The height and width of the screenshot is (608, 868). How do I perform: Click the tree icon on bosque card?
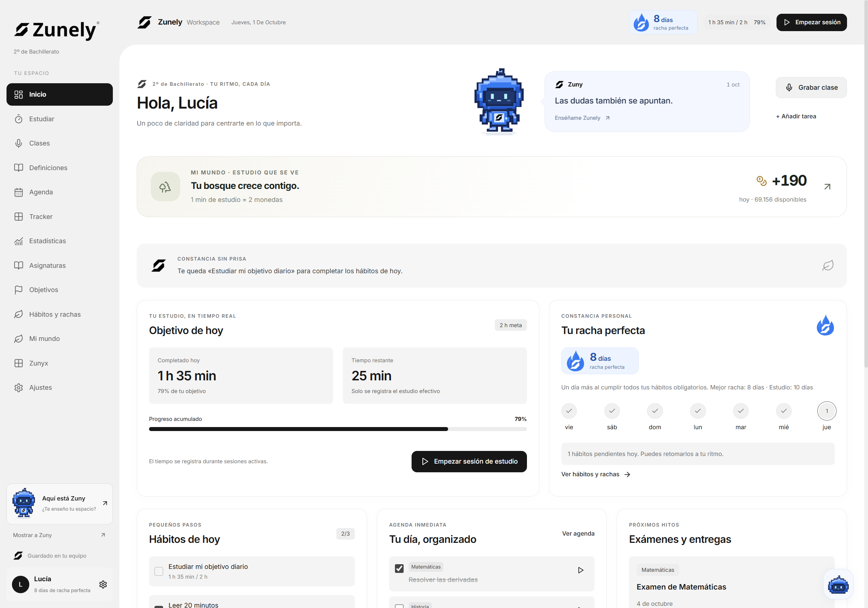[165, 186]
